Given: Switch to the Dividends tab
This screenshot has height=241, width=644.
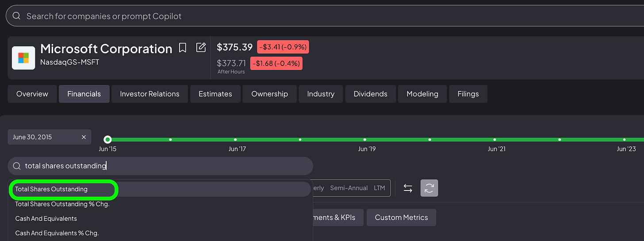Looking at the screenshot, I should click(371, 94).
